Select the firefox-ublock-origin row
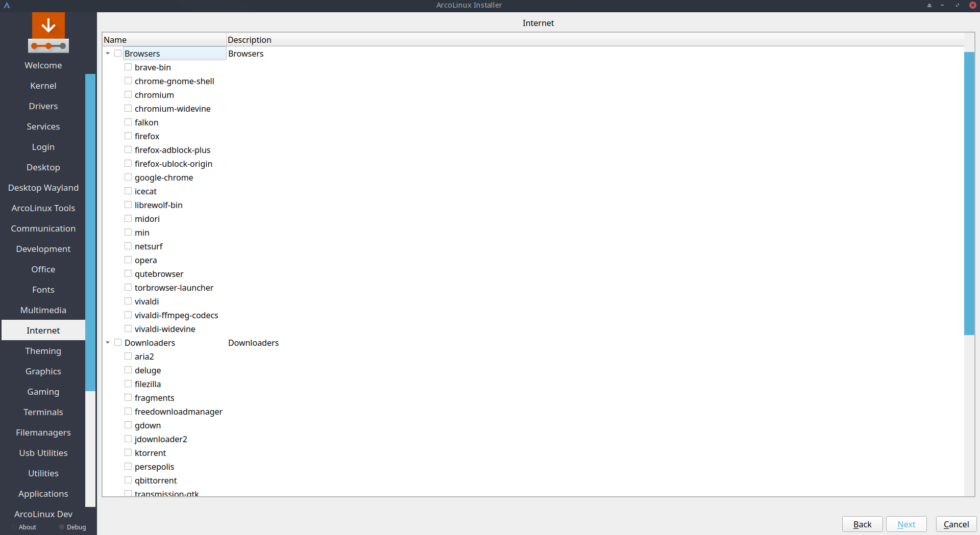This screenshot has width=980, height=535. [173, 164]
